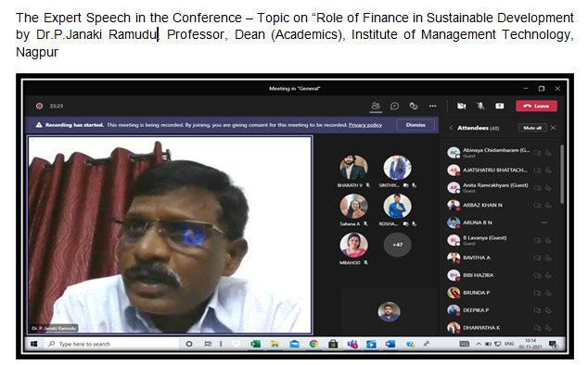Click the Share content icon
Image resolution: width=588 pixels, height=365 pixels.
click(x=500, y=106)
